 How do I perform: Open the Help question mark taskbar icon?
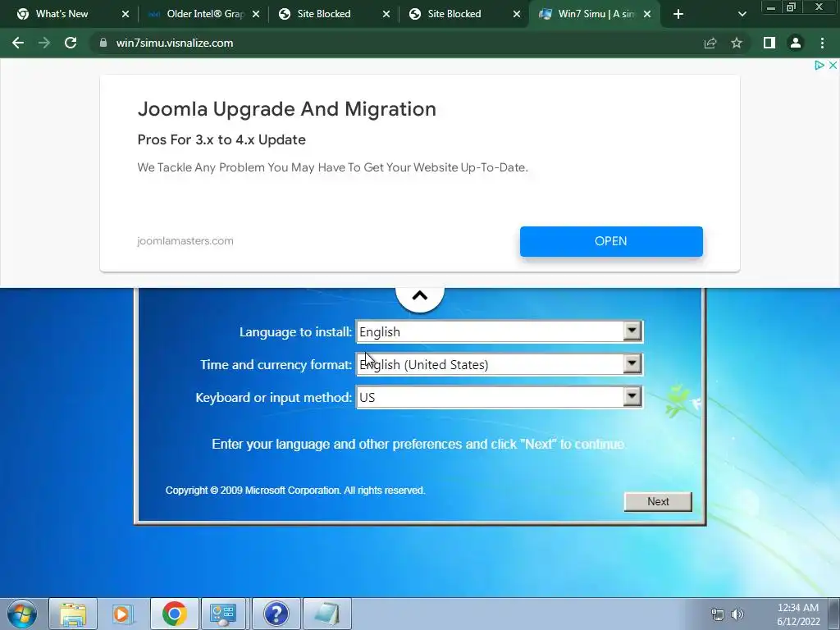point(276,614)
